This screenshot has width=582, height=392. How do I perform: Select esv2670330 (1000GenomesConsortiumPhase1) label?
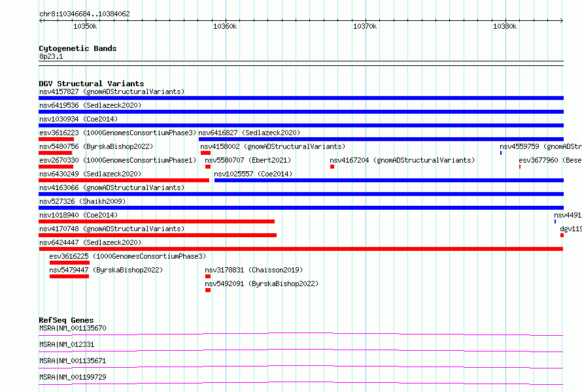click(118, 160)
